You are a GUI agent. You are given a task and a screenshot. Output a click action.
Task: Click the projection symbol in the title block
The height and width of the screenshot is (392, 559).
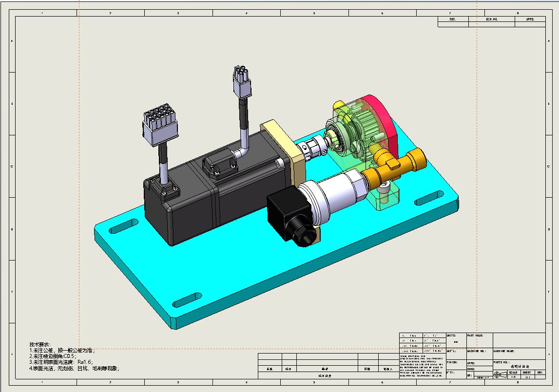coord(500,374)
